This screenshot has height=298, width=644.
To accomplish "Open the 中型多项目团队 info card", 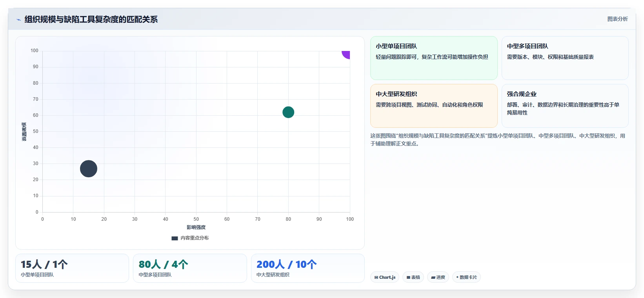I will coord(565,58).
